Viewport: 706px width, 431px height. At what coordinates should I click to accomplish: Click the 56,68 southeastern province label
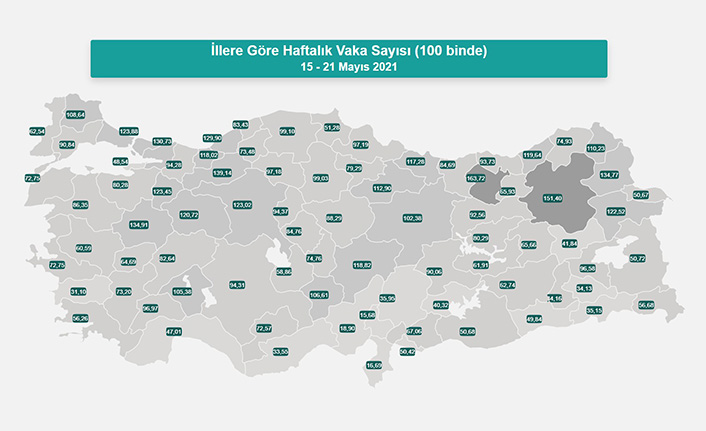click(646, 305)
